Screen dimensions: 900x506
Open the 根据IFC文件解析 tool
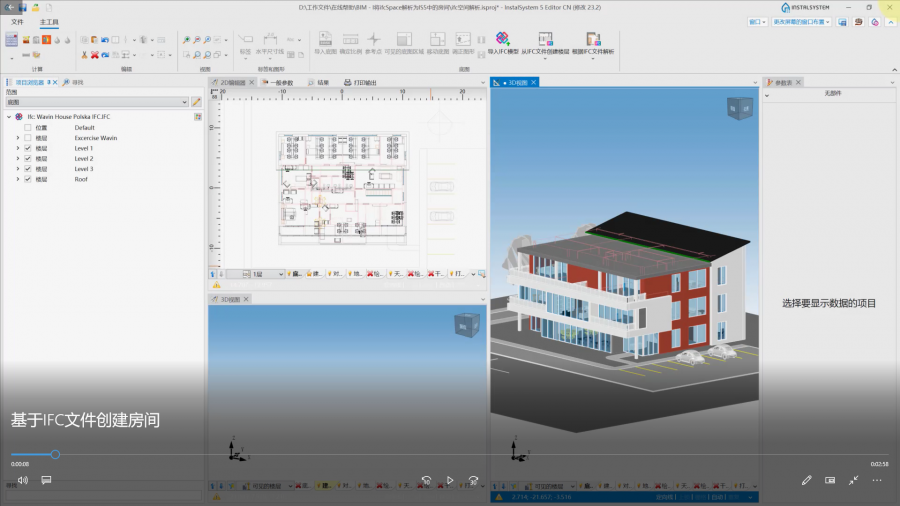coord(593,40)
